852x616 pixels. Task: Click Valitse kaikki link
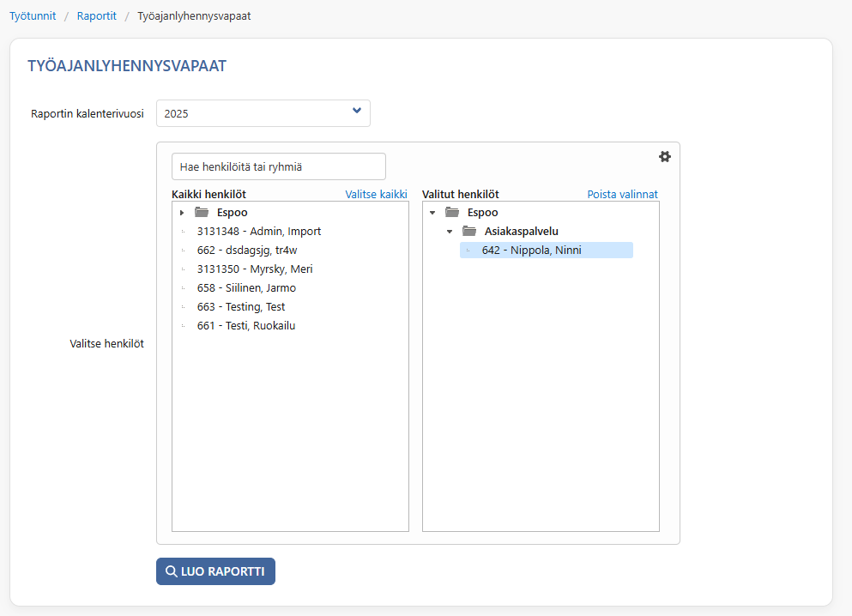click(x=376, y=194)
